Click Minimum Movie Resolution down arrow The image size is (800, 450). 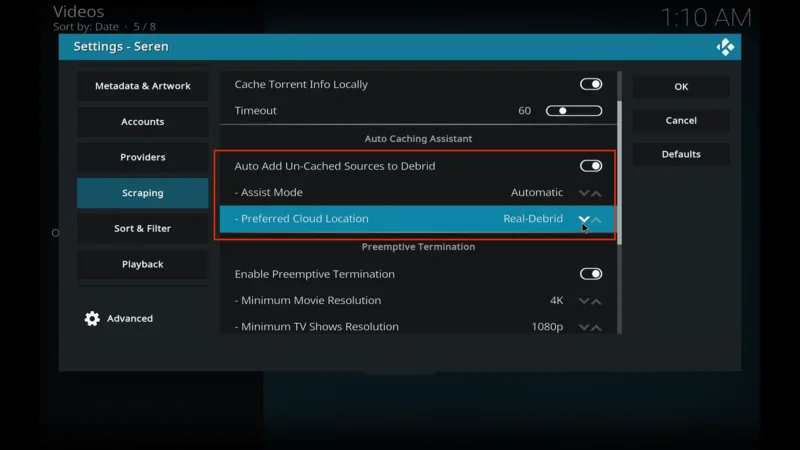(584, 301)
